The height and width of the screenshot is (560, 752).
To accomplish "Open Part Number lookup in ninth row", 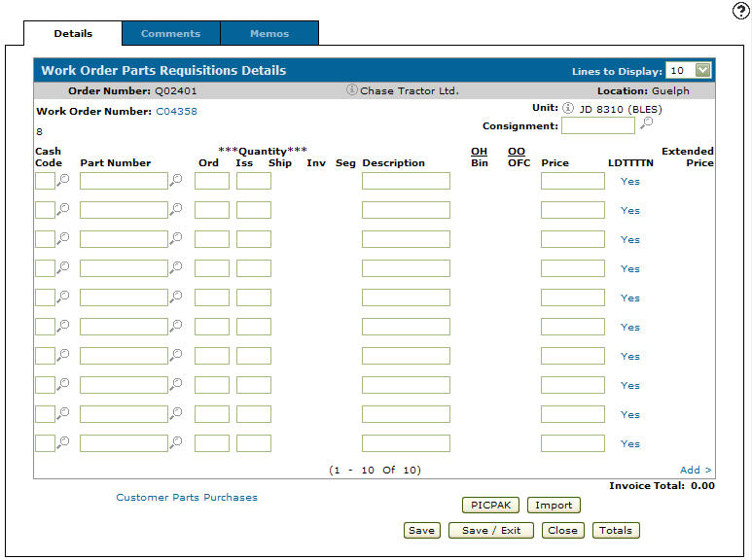I will (x=176, y=414).
